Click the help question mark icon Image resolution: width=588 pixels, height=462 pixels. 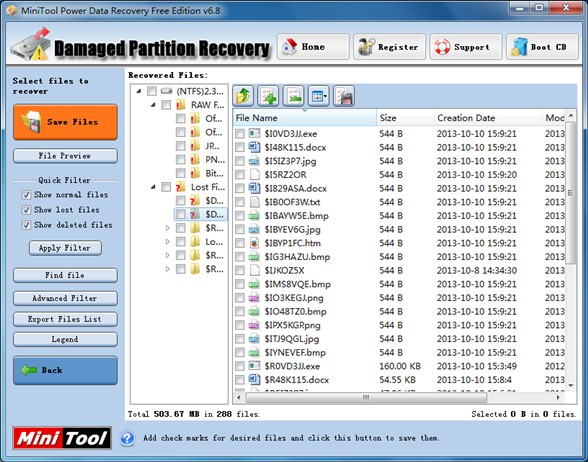pos(128,438)
